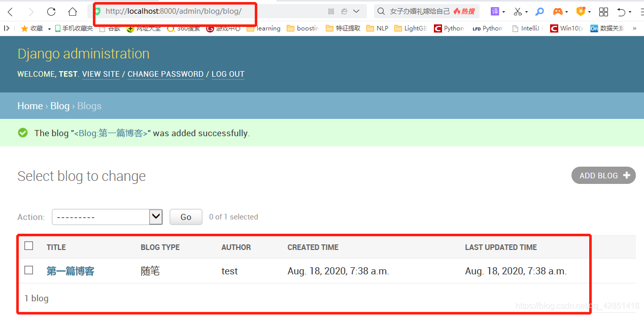Open the purple translate extension icon

click(x=494, y=11)
